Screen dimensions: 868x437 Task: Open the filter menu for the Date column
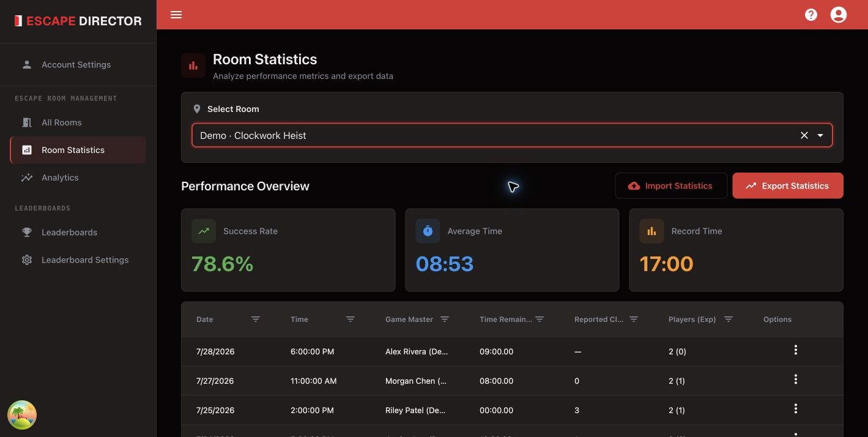coord(256,319)
